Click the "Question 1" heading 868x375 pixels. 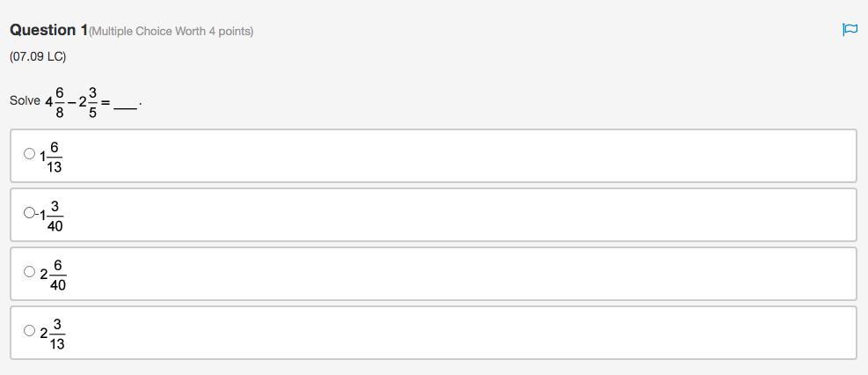coord(48,30)
